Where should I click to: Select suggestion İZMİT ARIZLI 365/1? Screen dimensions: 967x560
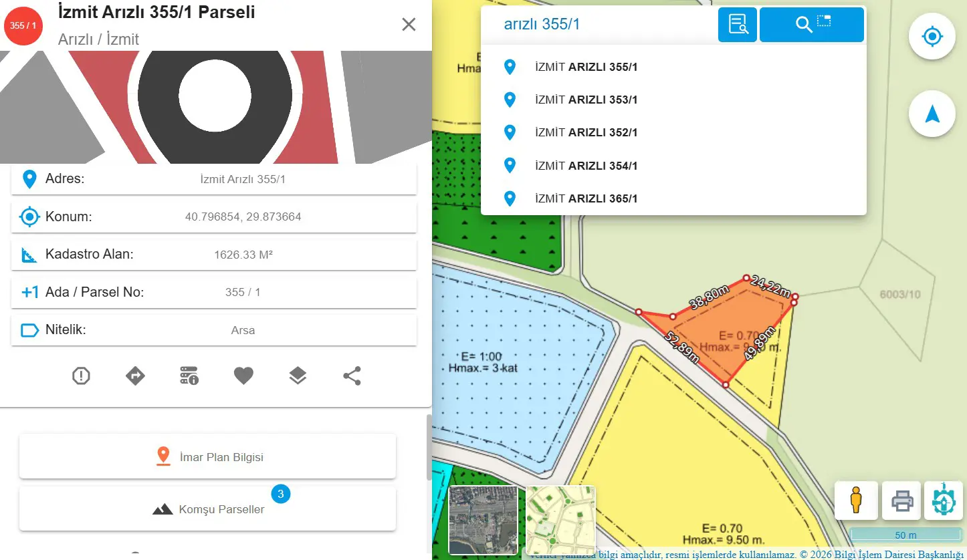click(673, 198)
